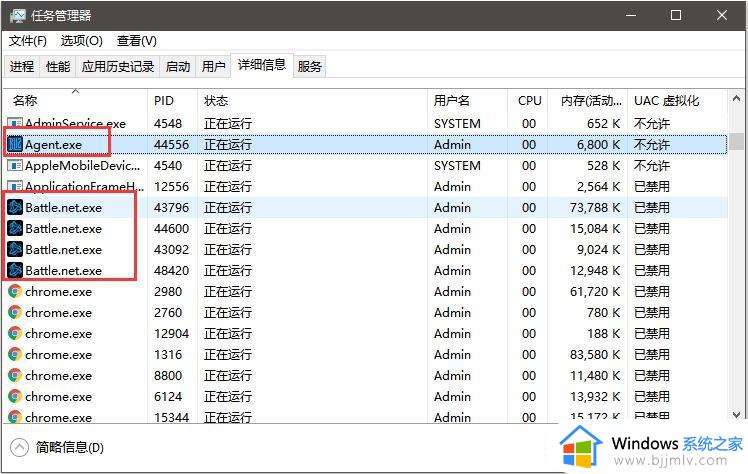748x474 pixels.
Task: Click SYSTEM username in the AdminService.exe row
Action: click(x=457, y=124)
